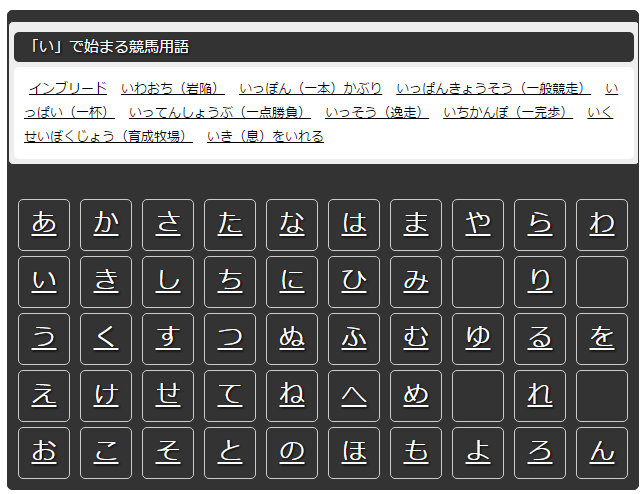Choose the ち kana button
This screenshot has width=644, height=494.
click(230, 282)
